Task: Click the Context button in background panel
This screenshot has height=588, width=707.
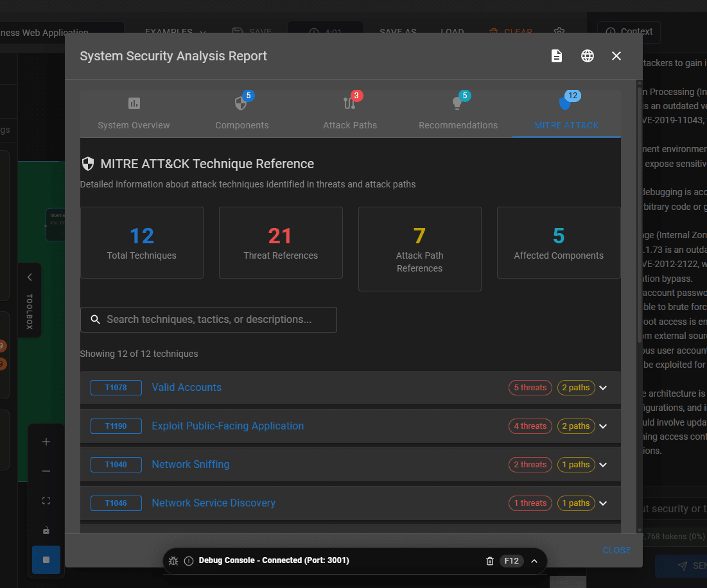Action: (629, 31)
